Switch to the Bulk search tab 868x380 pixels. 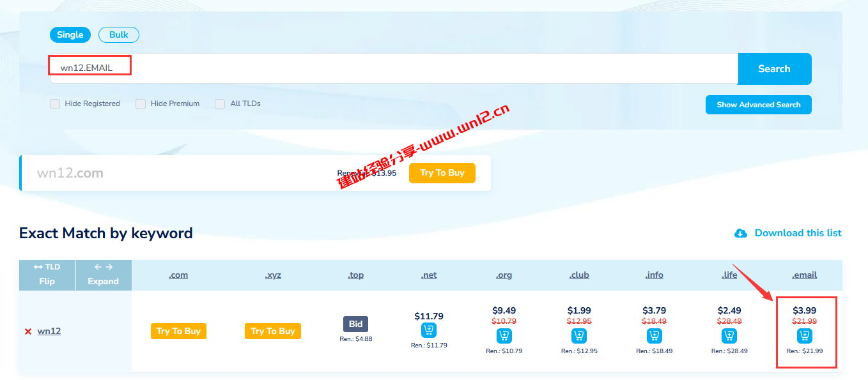118,34
